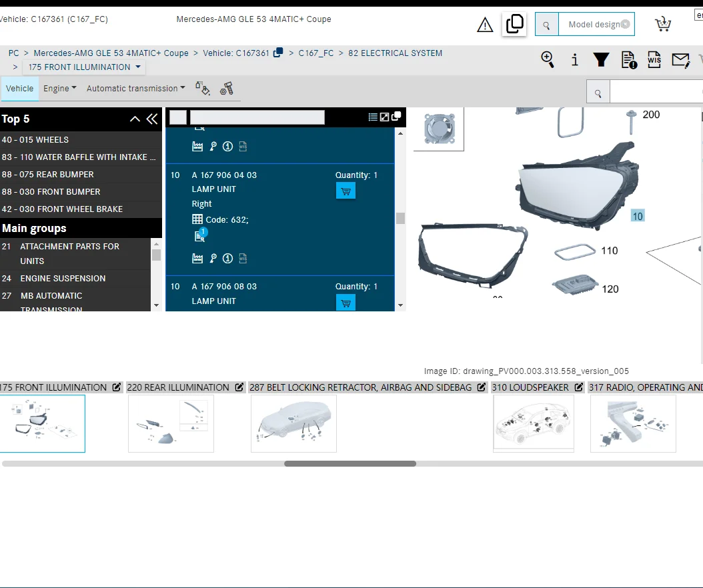Click 82 ELECTRICAL SYSTEM breadcrumb link

point(395,53)
